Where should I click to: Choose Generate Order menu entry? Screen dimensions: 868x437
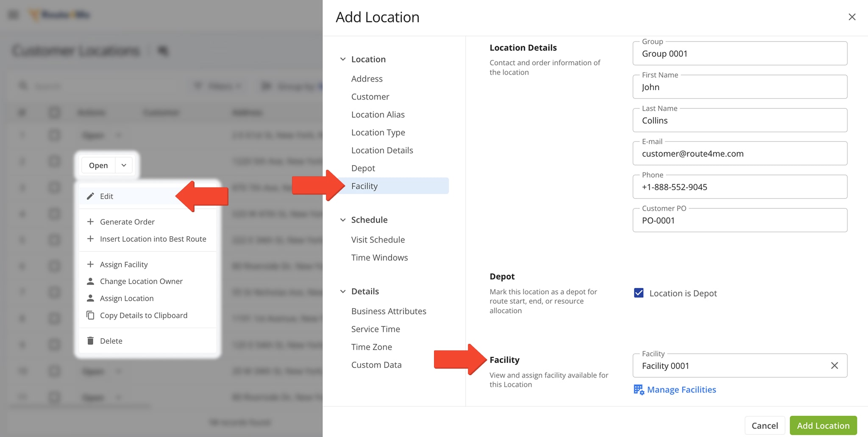tap(147, 221)
